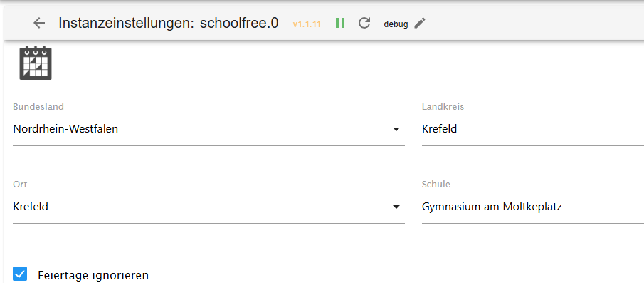Open the Nordrhein-Westfalen selection field
The image size is (644, 283).
coord(208,129)
